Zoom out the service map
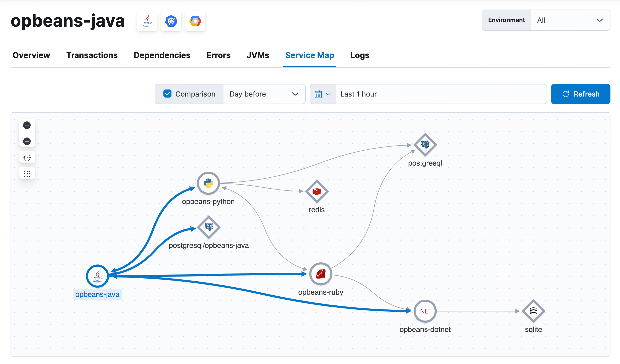Viewport: 620px width, 364px height. click(27, 141)
